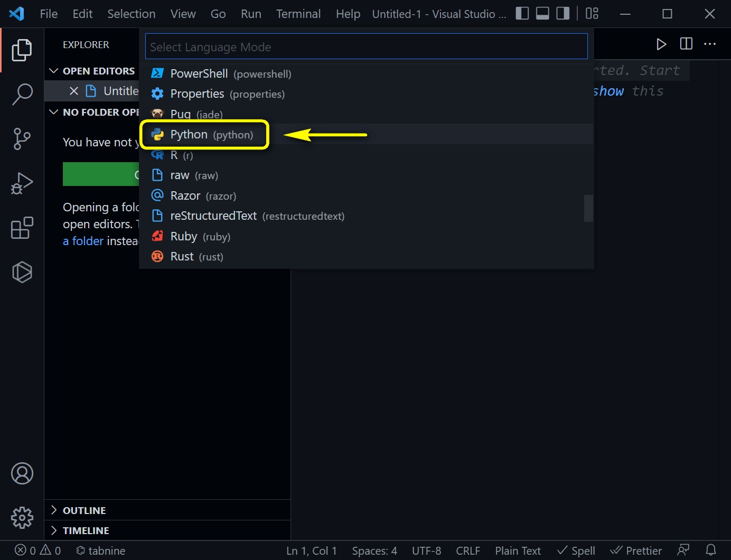Choose Pug (jade) language mode

pos(367,114)
